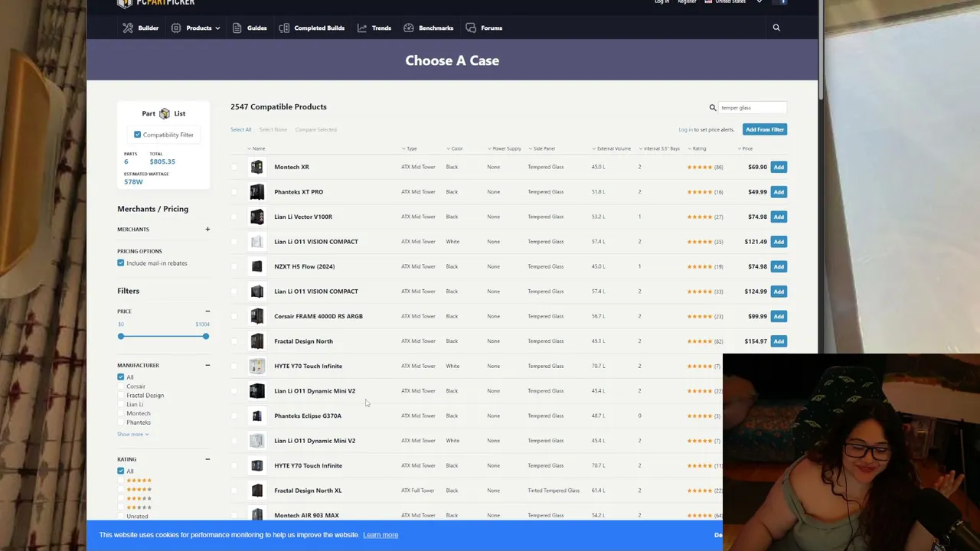Viewport: 980px width, 551px height.
Task: Open the site search magnifier in the navigation bar
Action: coord(776,28)
